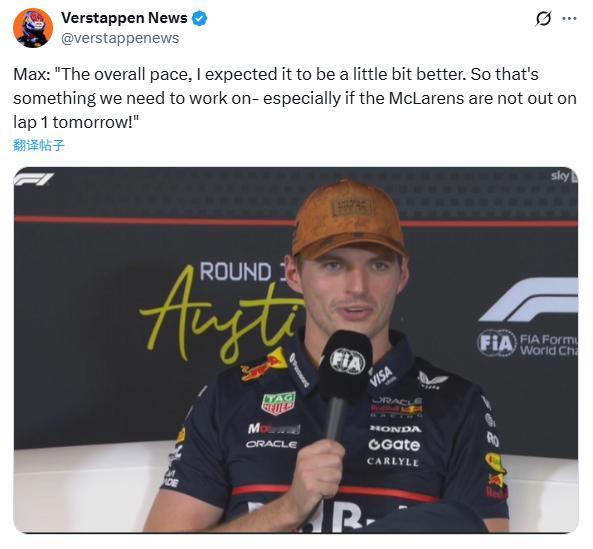This screenshot has height=549, width=593.
Task: Click the HONDA text on the shirt
Action: coord(395,429)
